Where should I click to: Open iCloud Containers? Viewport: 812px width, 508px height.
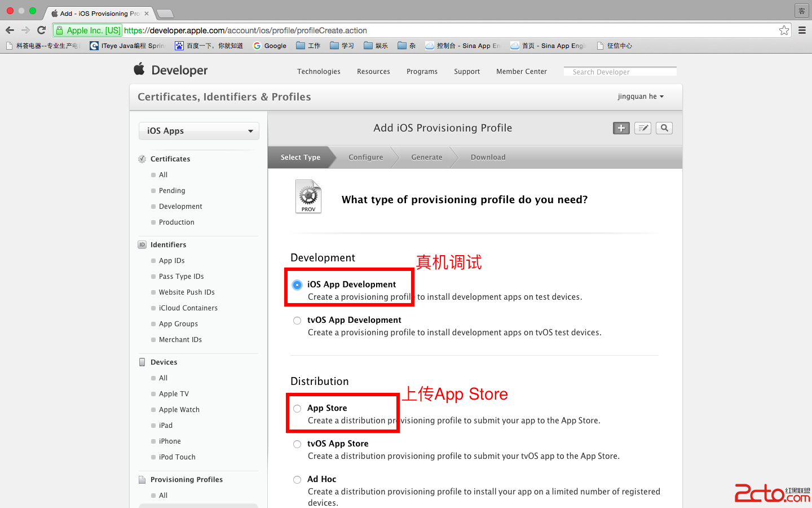point(188,308)
